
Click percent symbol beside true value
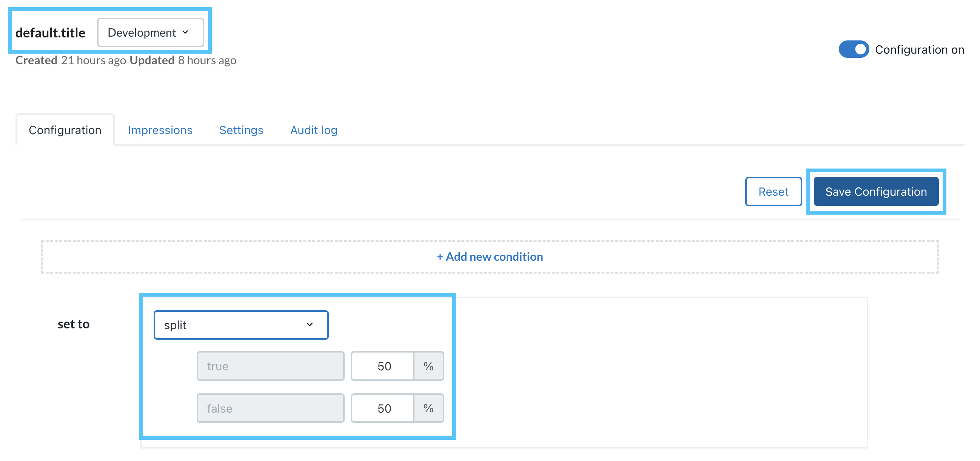pos(428,366)
